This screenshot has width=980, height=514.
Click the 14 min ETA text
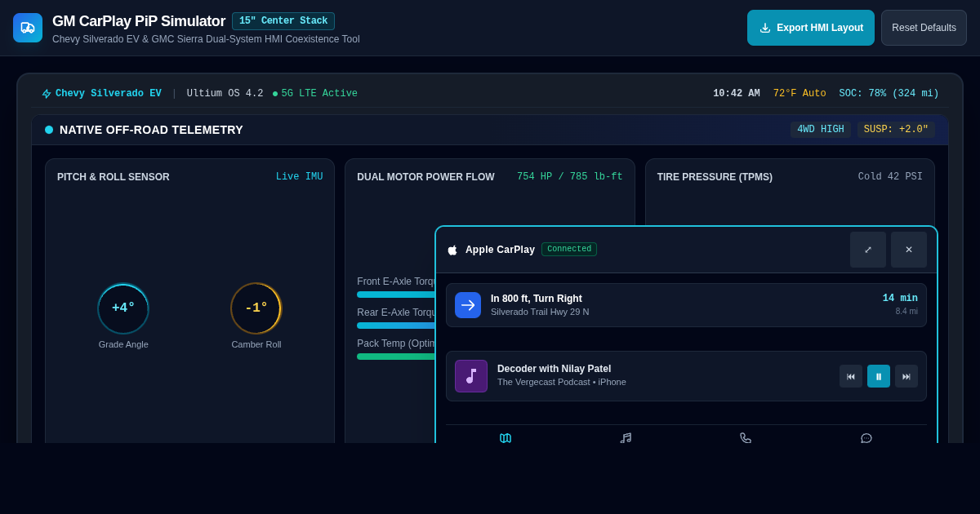point(900,299)
